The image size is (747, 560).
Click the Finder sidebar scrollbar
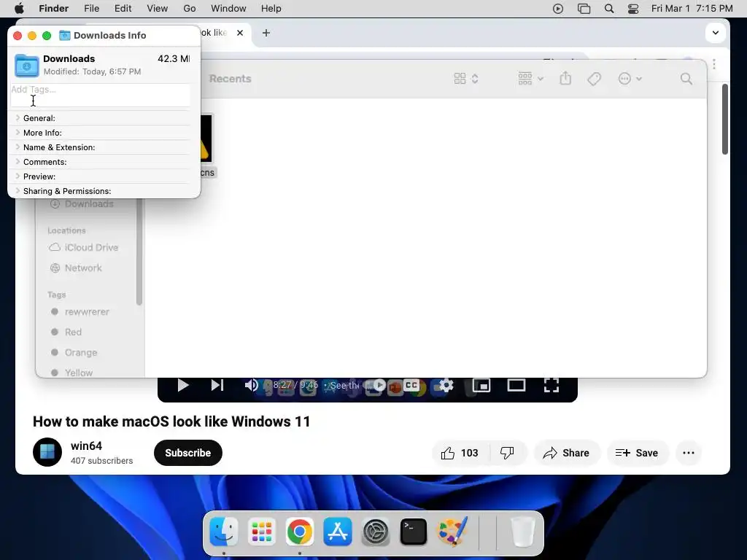pos(139,252)
